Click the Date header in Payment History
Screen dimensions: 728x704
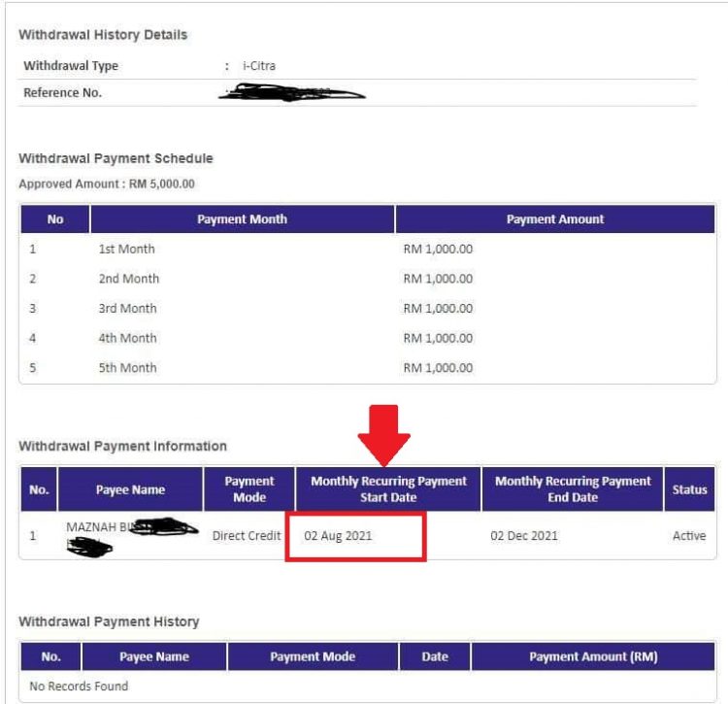[435, 656]
